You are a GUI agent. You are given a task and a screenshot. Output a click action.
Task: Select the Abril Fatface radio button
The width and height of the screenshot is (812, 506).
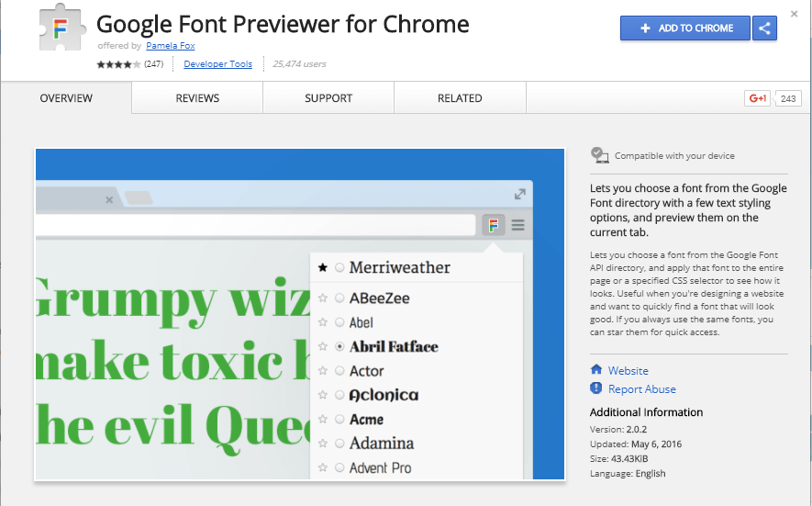339,346
